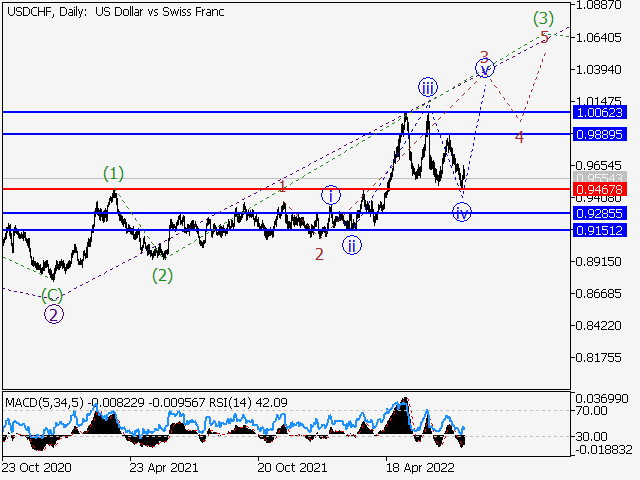
Task: Select the blue circled i wave label
Action: coord(331,195)
